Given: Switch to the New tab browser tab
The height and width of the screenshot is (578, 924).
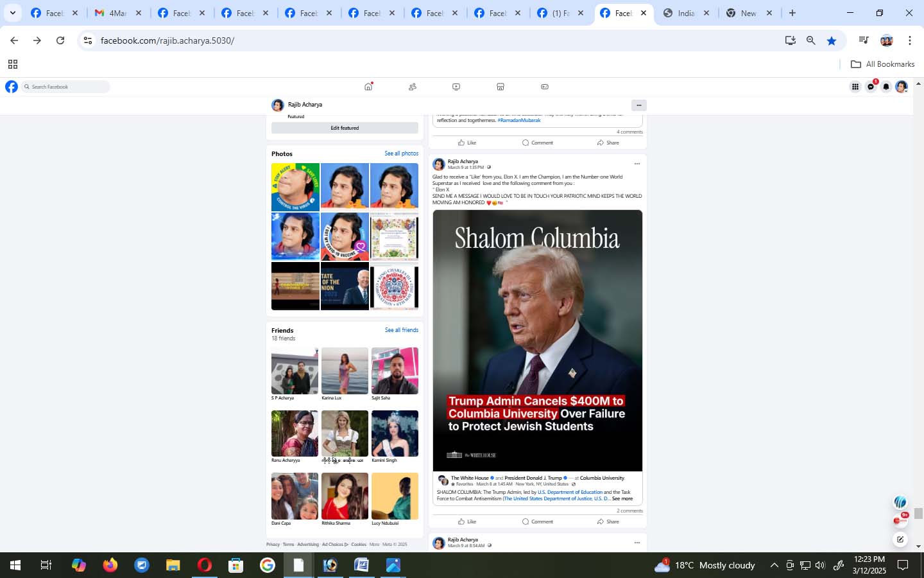Looking at the screenshot, I should pos(749,13).
